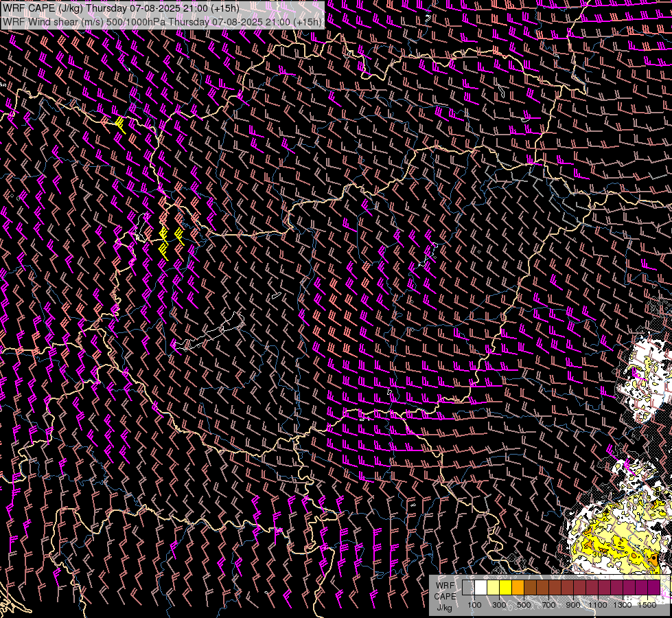
Task: Select the orange legend swatch before 500
Action: 518,588
